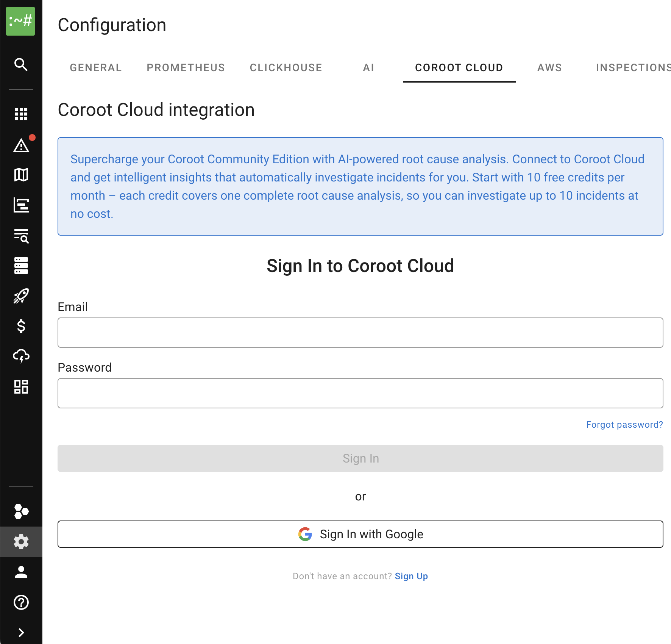Open the cloud lightning icon

(x=21, y=356)
